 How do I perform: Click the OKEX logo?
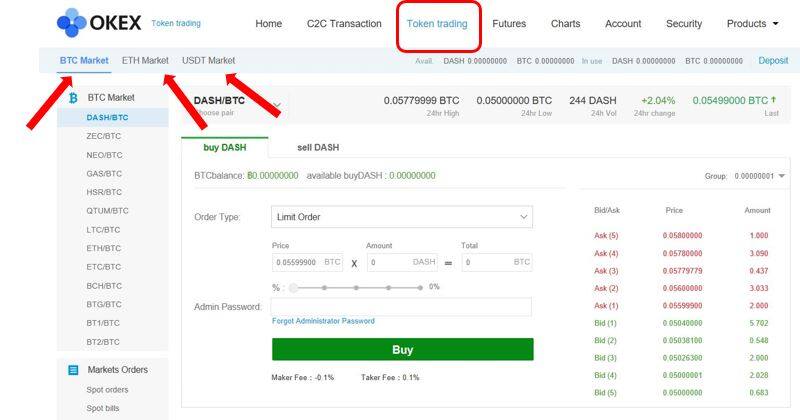(99, 23)
